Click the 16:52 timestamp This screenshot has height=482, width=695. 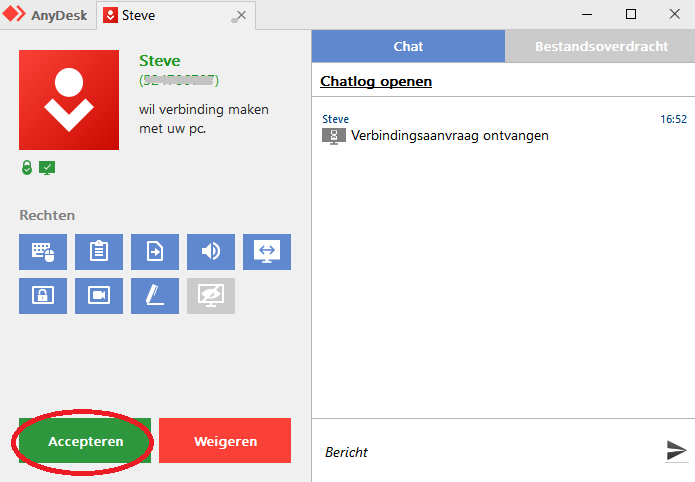tap(673, 119)
